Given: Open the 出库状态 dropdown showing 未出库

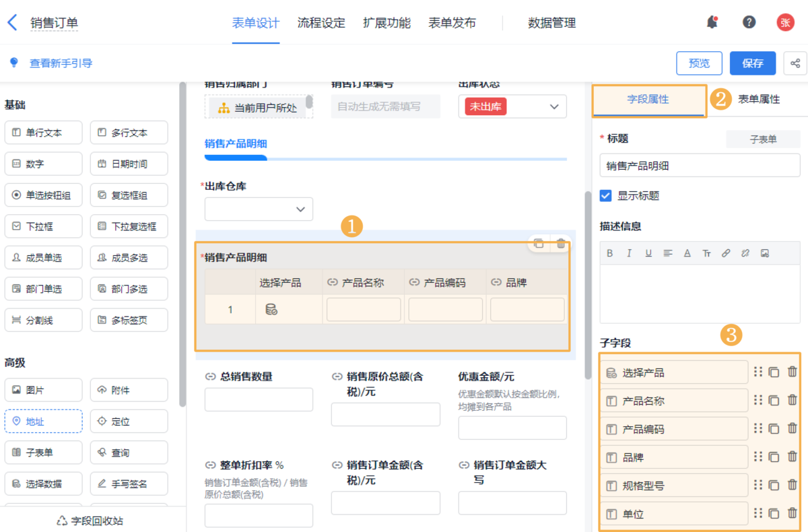Looking at the screenshot, I should (x=512, y=106).
